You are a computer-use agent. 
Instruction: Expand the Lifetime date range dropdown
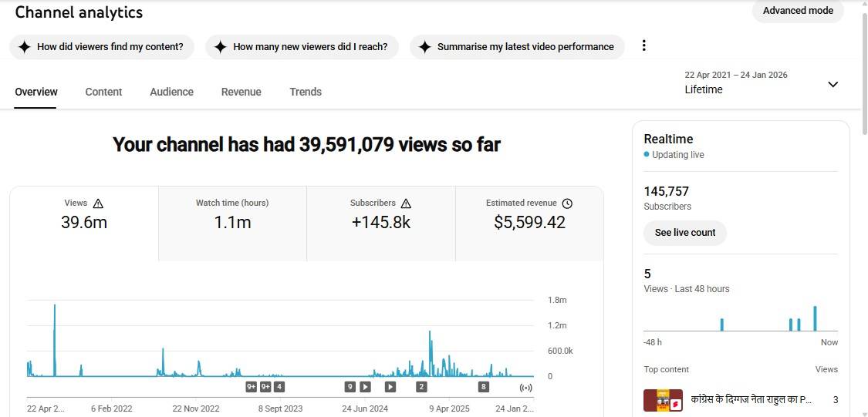click(833, 84)
